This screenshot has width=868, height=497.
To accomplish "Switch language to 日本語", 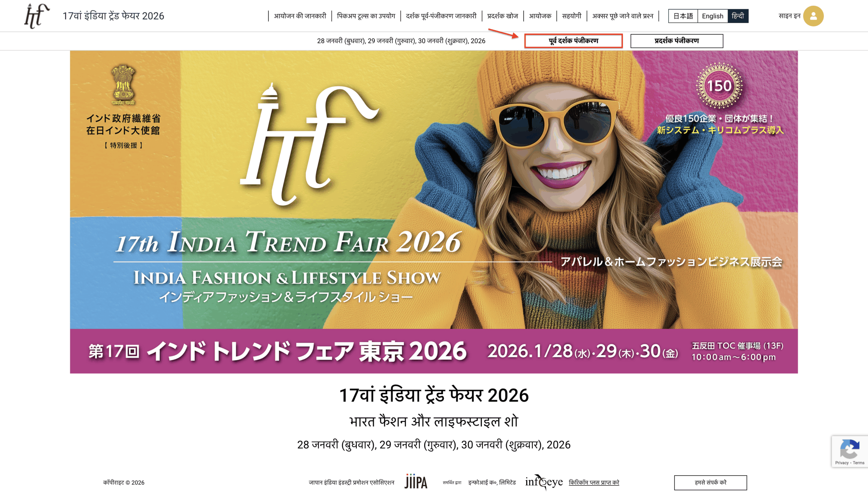I will (683, 16).
